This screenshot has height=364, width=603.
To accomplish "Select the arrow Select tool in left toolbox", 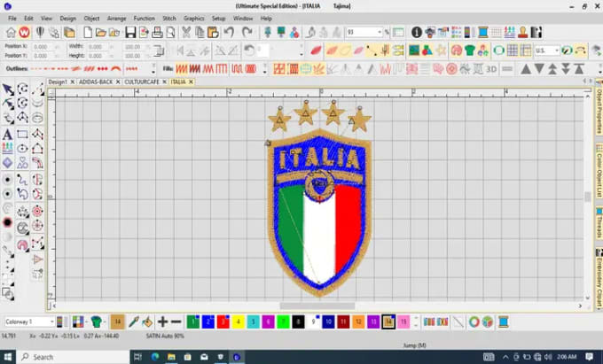I will click(8, 89).
